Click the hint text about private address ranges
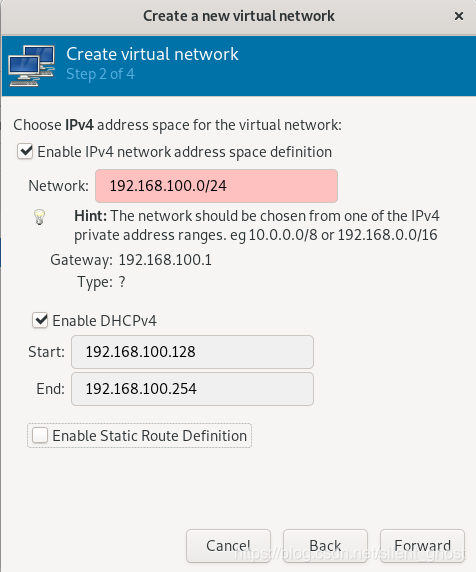The height and width of the screenshot is (572, 476). coord(257,225)
